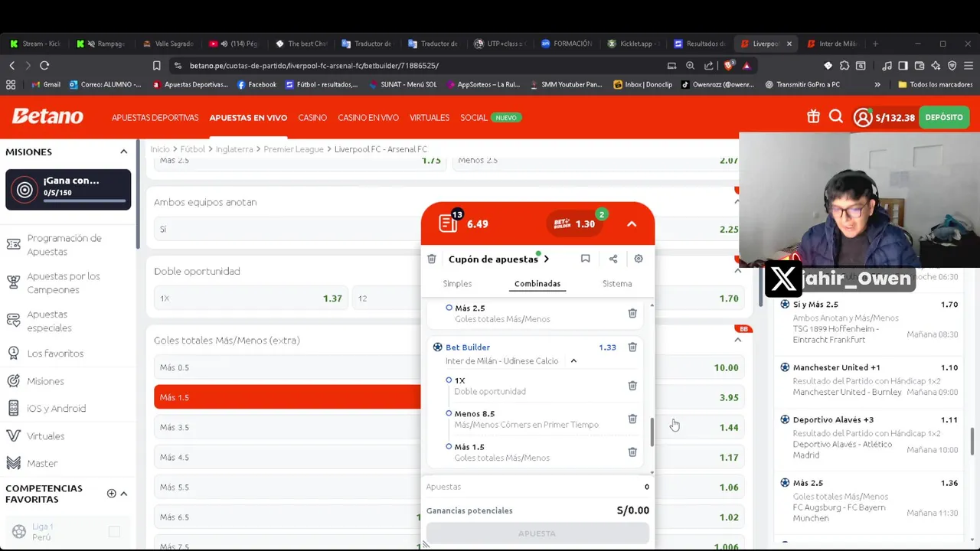The height and width of the screenshot is (551, 980).
Task: Open Brave wallet icon
Action: (x=920, y=66)
